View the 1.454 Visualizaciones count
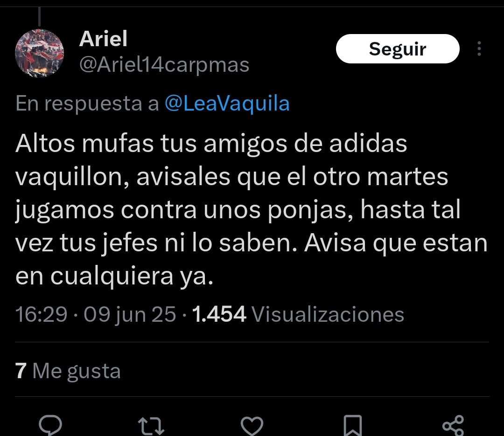The image size is (504, 436). [x=298, y=314]
